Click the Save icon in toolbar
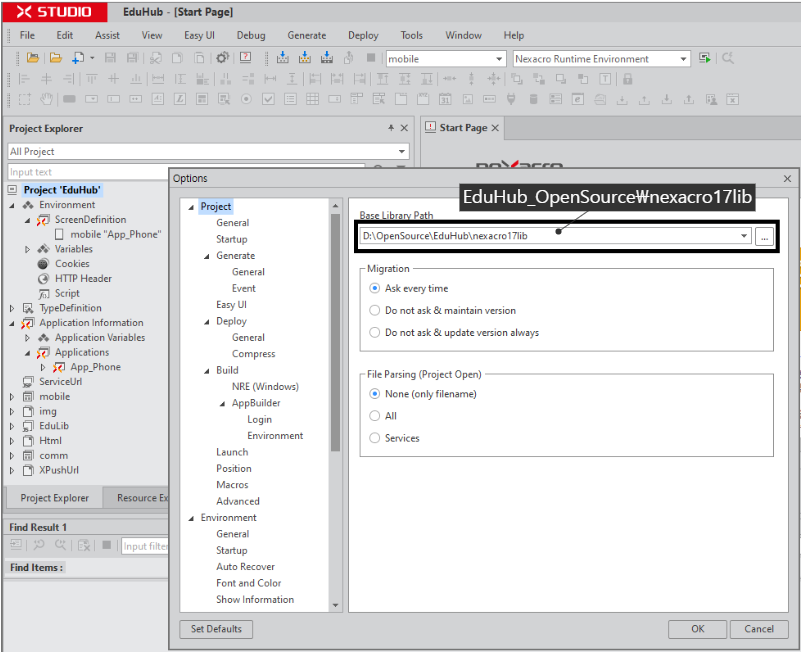Screen dimensions: 802x653 click(110, 58)
